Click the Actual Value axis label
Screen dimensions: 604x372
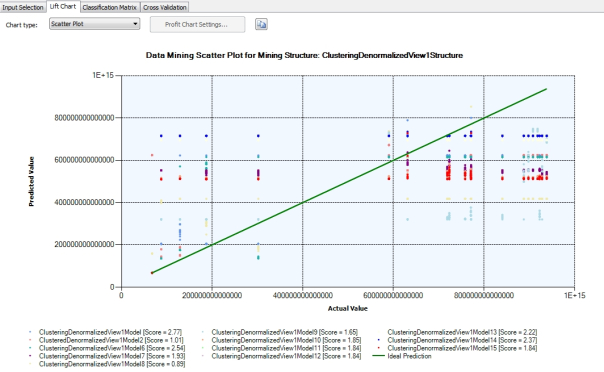coord(347,308)
